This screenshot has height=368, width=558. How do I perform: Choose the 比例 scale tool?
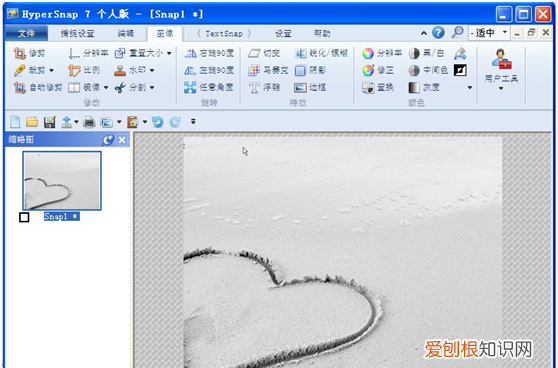coord(84,70)
